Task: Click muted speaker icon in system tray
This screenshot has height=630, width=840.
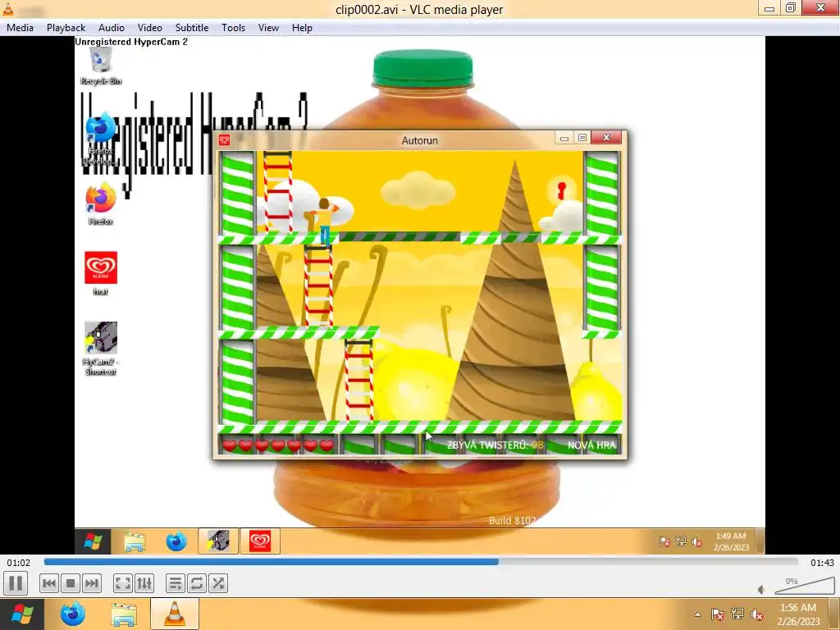Action: coord(757,614)
